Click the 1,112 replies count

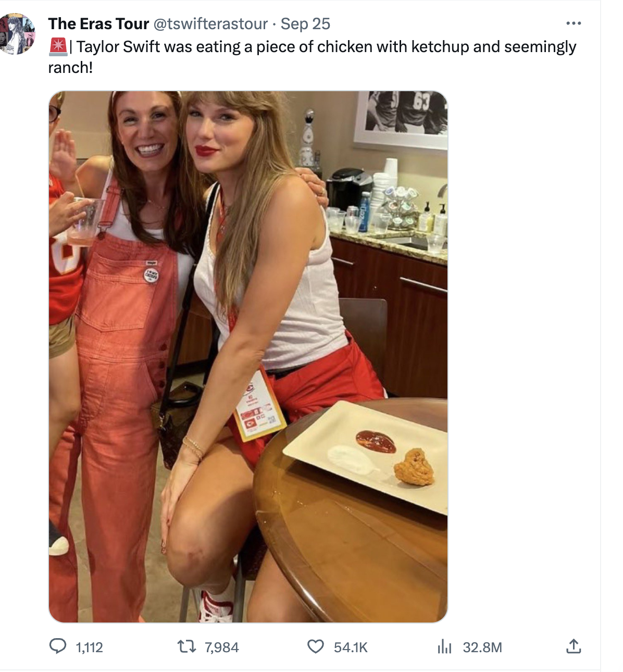[90, 648]
